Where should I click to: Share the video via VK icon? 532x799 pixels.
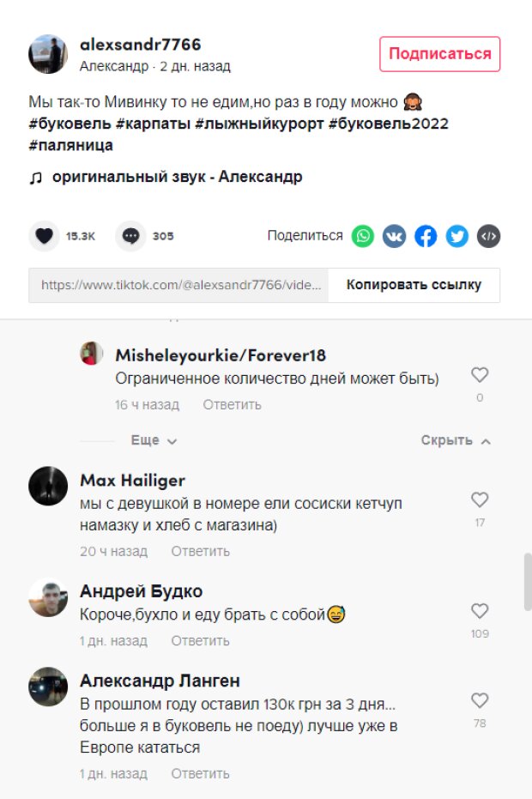(x=395, y=236)
